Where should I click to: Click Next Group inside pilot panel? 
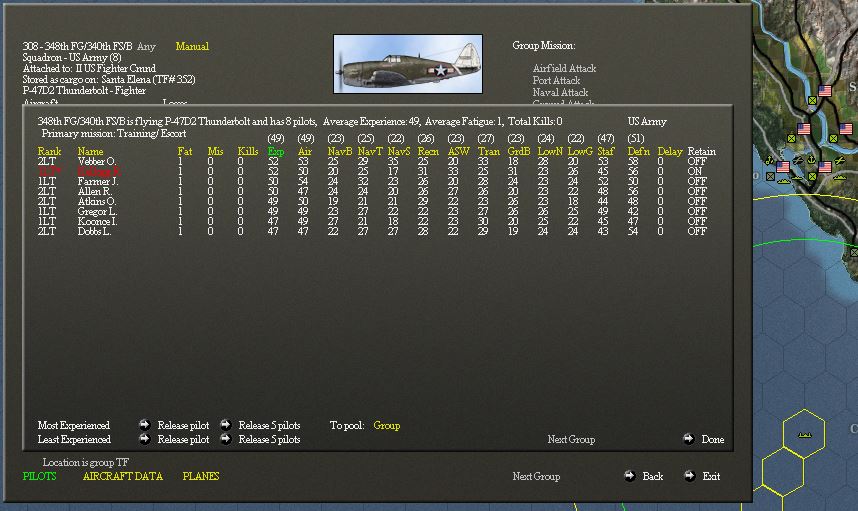point(571,439)
